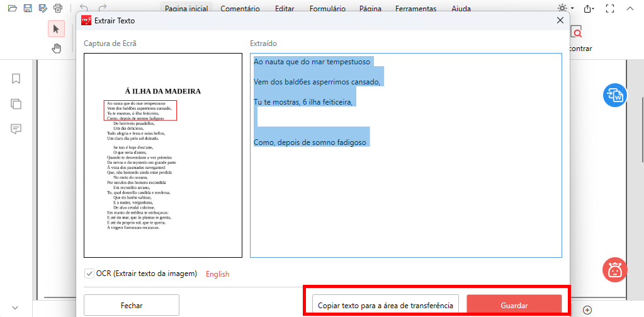Zoom in with the plus circle icon
The image size is (644, 317).
point(587,309)
